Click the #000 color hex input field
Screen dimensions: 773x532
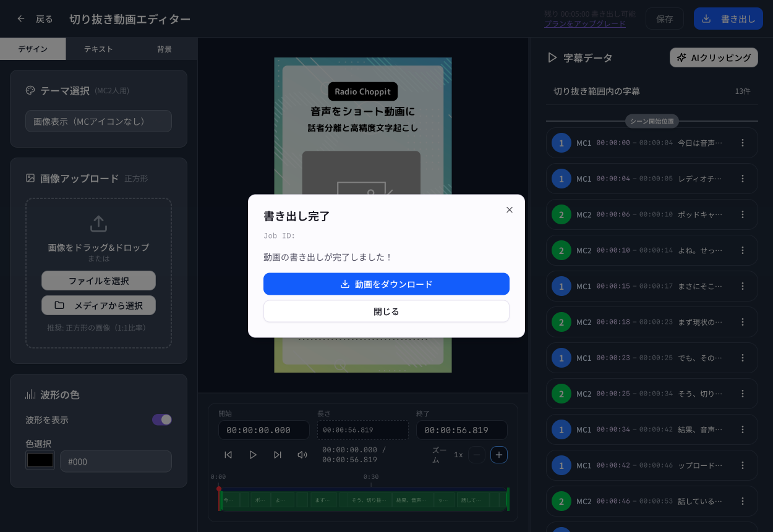coord(116,462)
